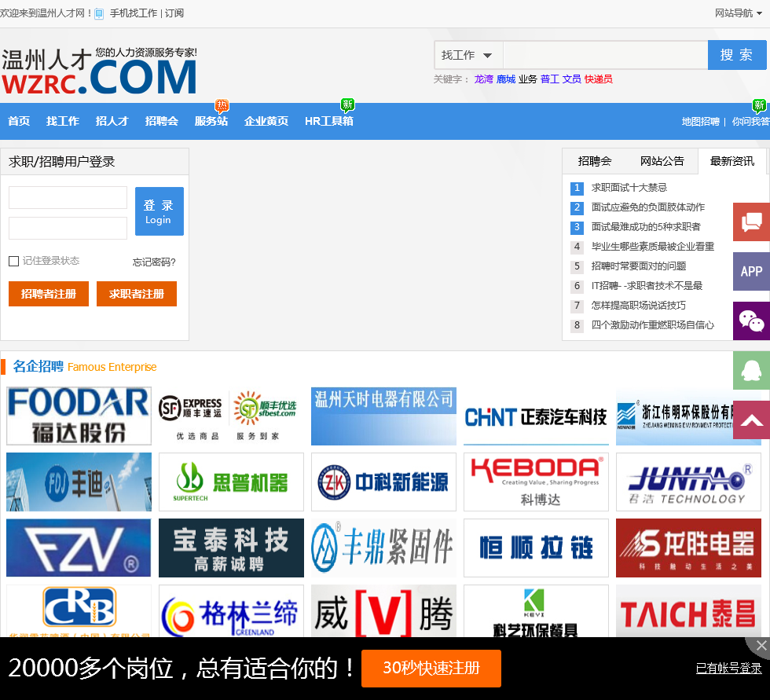Go to 首页 in the navigation bar
Viewport: 770px width, 700px height.
click(x=19, y=121)
